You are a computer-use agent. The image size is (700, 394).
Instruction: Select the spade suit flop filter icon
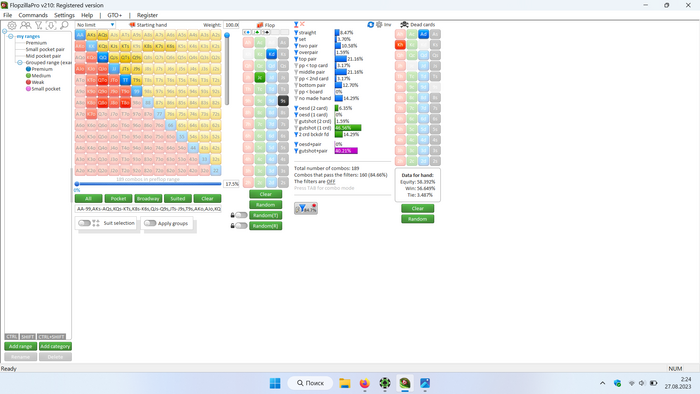266,32
